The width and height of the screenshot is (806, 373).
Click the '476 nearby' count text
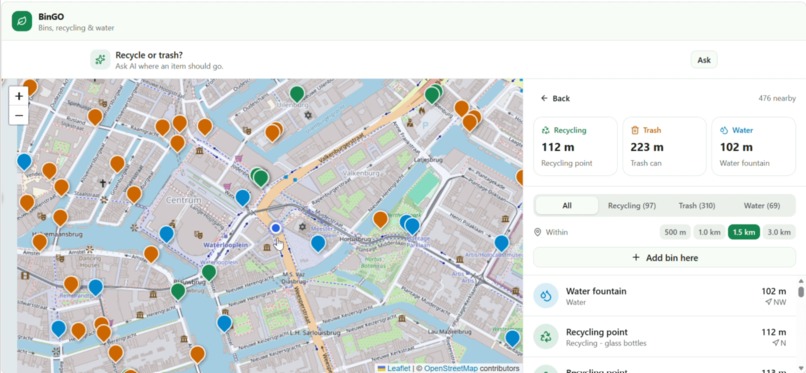(777, 98)
